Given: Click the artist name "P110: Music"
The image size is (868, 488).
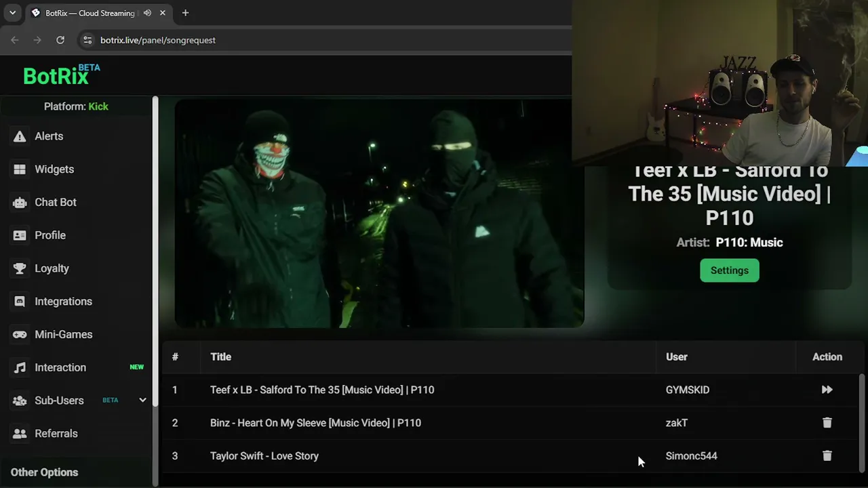Looking at the screenshot, I should point(749,243).
